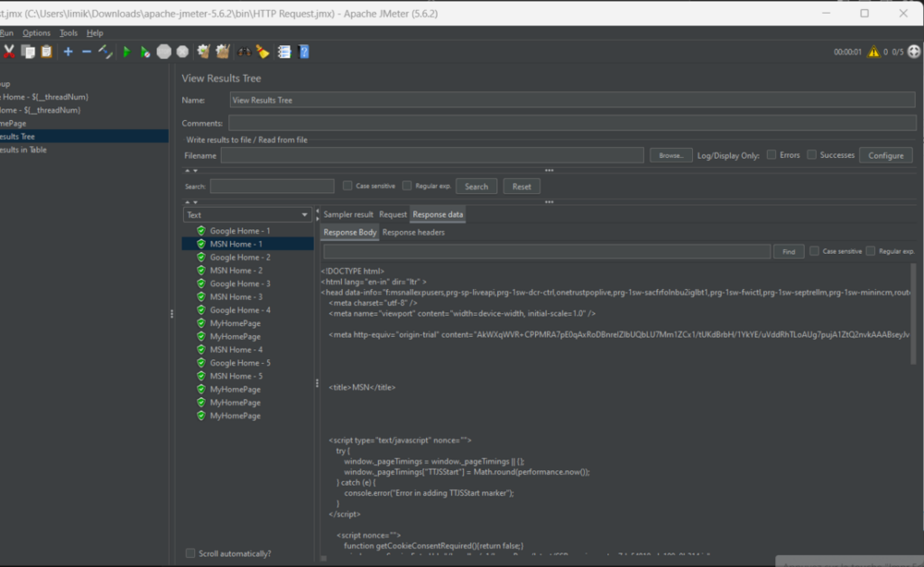Click the green Start test button
This screenshot has height=567, width=924.
126,52
